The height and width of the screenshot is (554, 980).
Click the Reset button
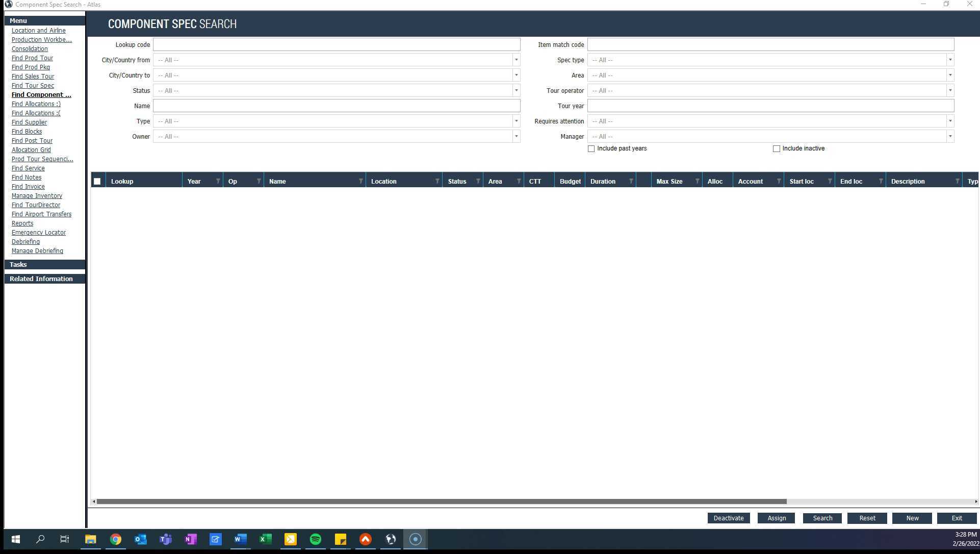click(x=867, y=518)
